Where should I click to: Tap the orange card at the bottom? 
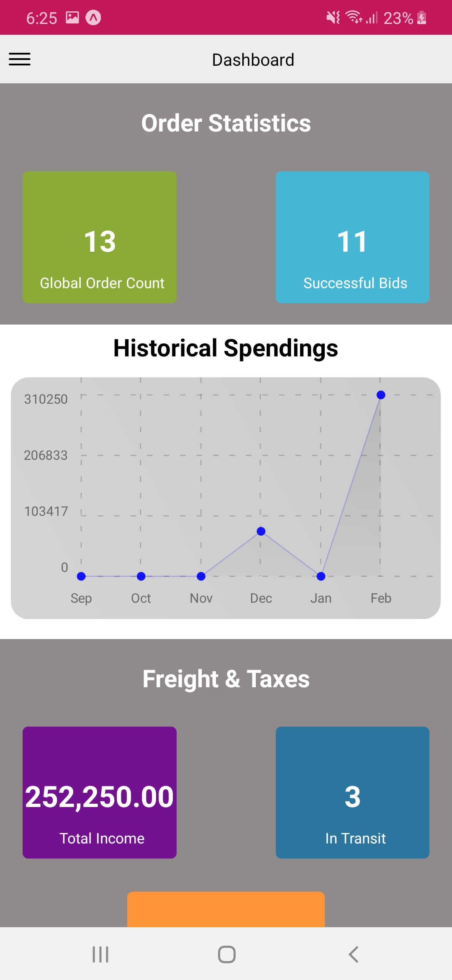[x=226, y=909]
